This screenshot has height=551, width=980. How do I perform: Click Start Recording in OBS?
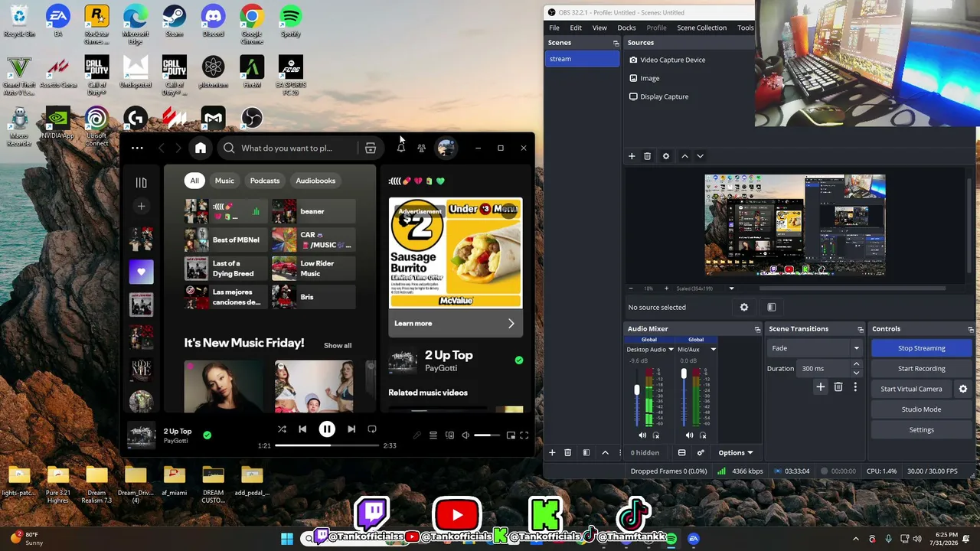922,369
